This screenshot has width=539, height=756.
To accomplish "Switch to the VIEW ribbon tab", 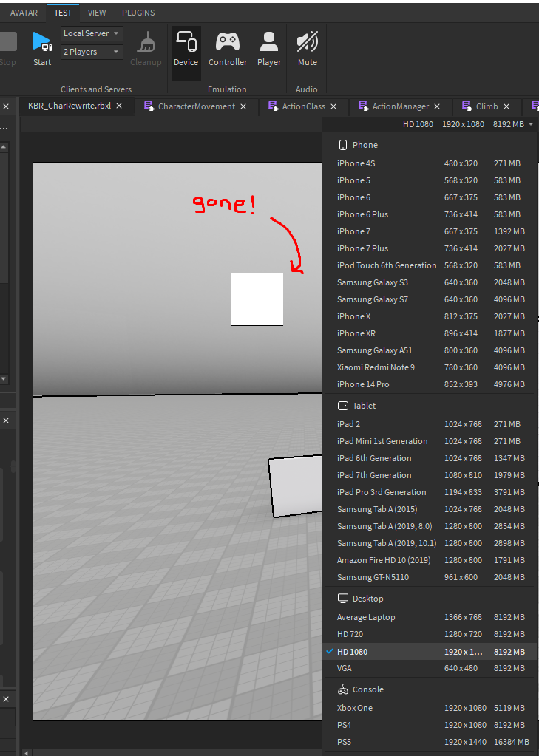I will coord(97,13).
